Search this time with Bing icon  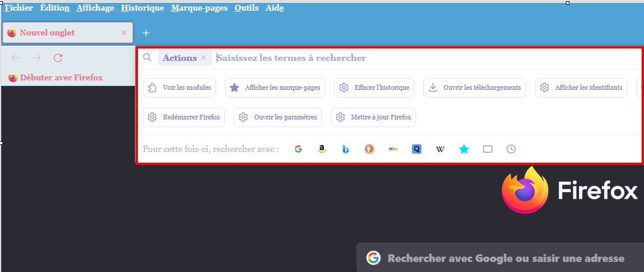[346, 150]
